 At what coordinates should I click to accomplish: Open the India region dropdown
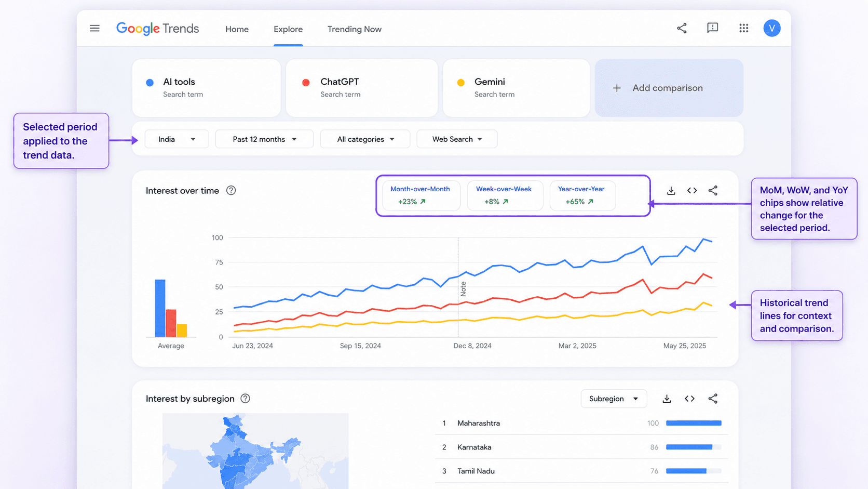tap(177, 139)
